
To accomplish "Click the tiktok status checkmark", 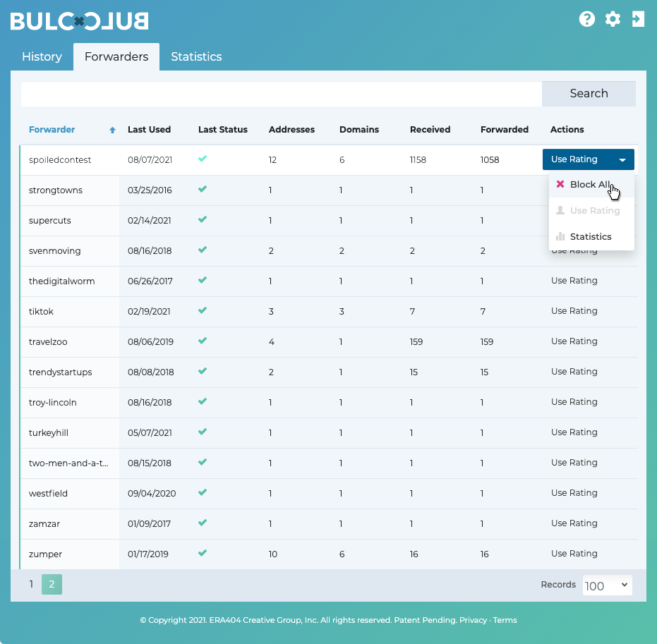I will click(x=203, y=310).
